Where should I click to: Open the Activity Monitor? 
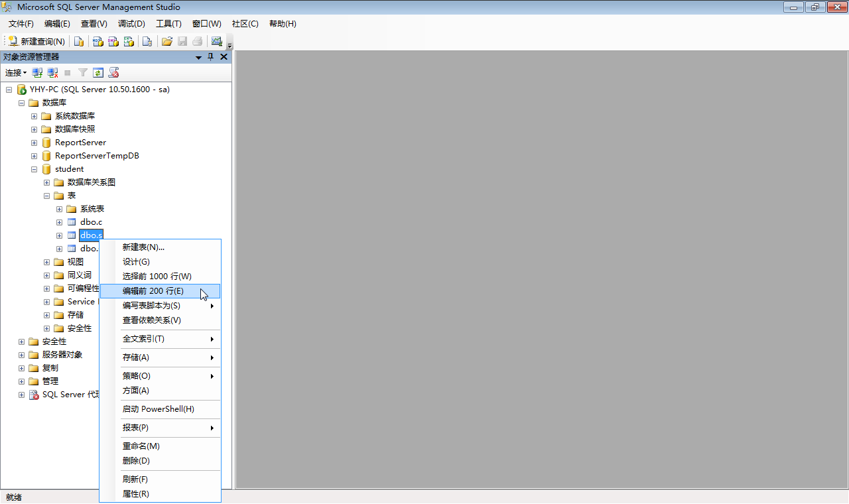click(217, 41)
